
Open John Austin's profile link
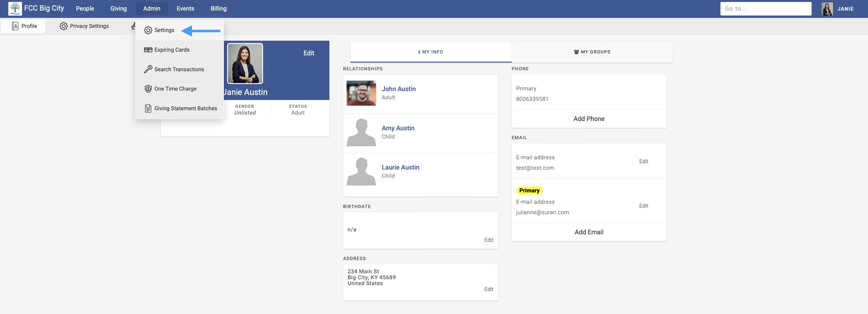[398, 89]
